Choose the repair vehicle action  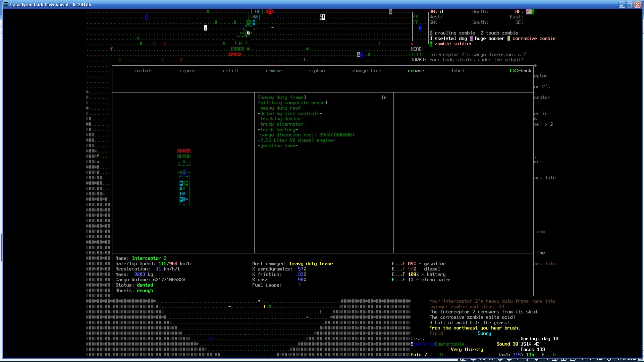point(187,70)
